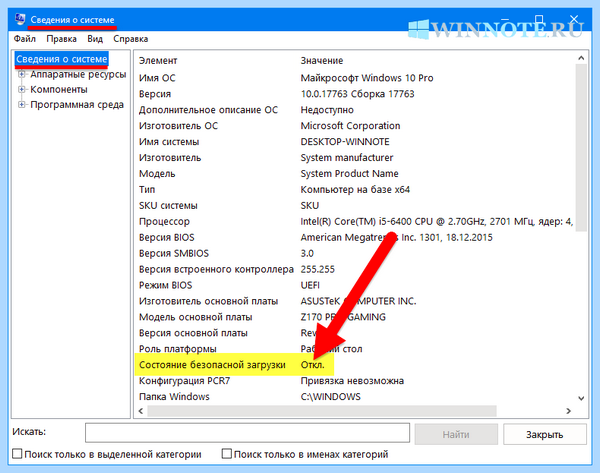Click the horizontal scrollbar right arrow
The height and width of the screenshot is (473, 600).
click(x=569, y=411)
